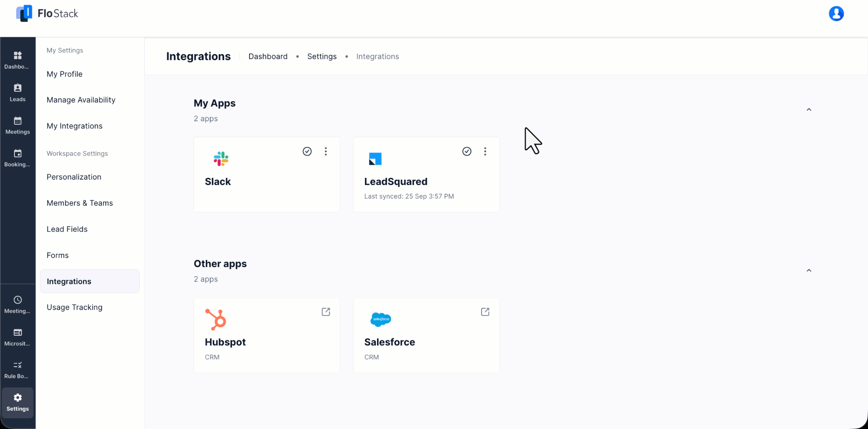This screenshot has width=868, height=429.
Task: Go to Personalization settings
Action: click(x=74, y=177)
